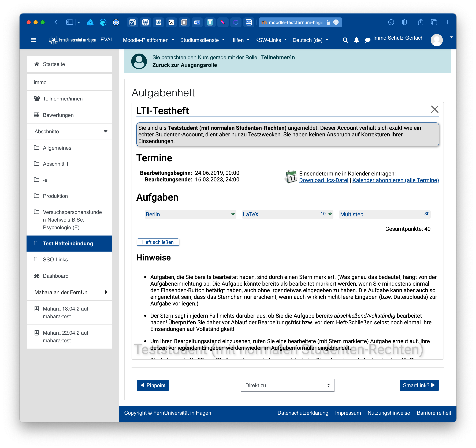
Task: Collapse the Abschnitte section list
Action: [x=69, y=132]
